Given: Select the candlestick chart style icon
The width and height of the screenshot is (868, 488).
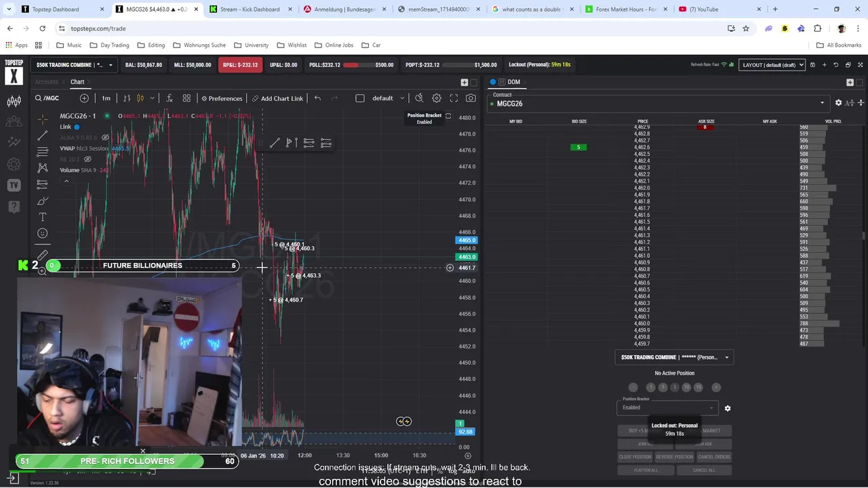Looking at the screenshot, I should pos(140,98).
